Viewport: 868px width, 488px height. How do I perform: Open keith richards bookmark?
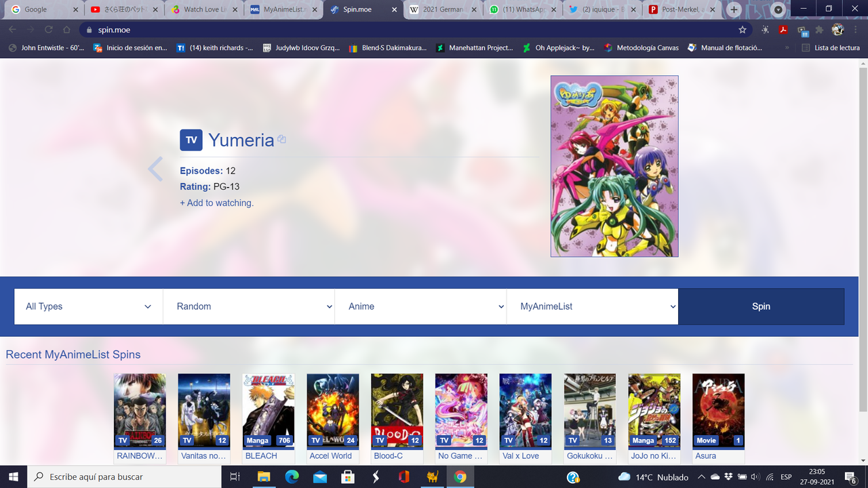pos(215,48)
